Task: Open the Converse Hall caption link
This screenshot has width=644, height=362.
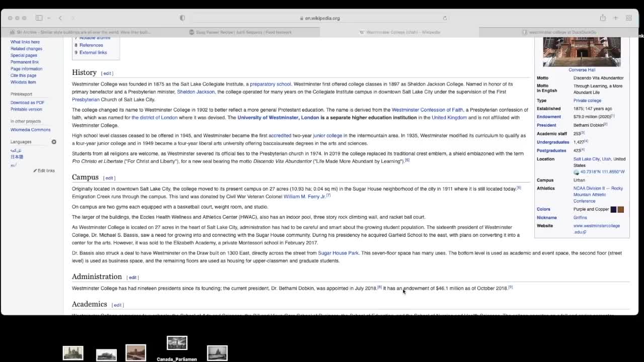Action: point(582,70)
